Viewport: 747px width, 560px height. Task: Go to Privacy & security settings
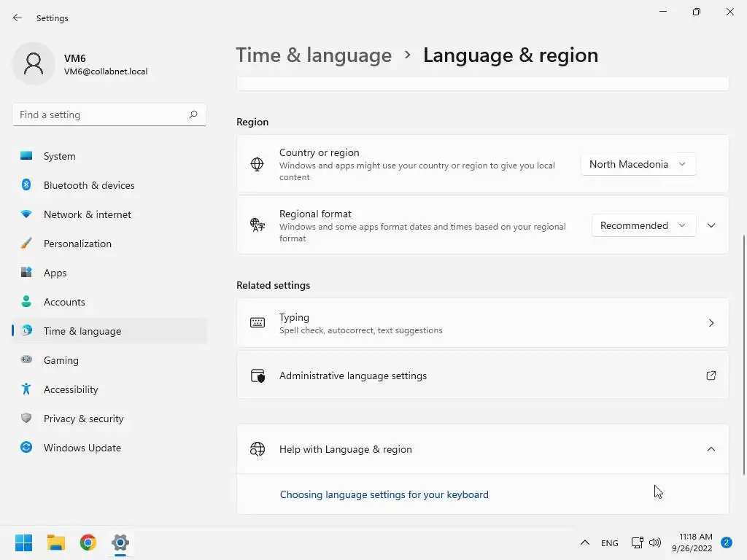point(83,419)
